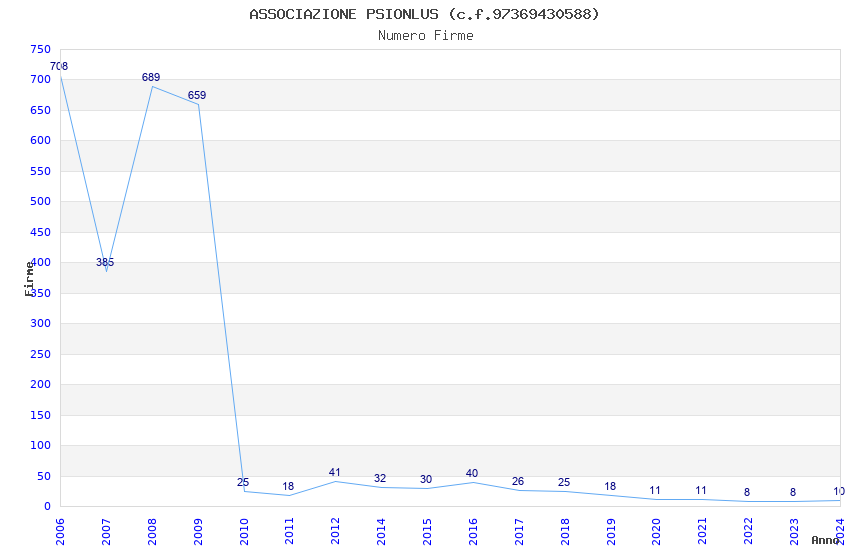This screenshot has width=850, height=550.
Task: Click the year label 2021
Action: (703, 532)
